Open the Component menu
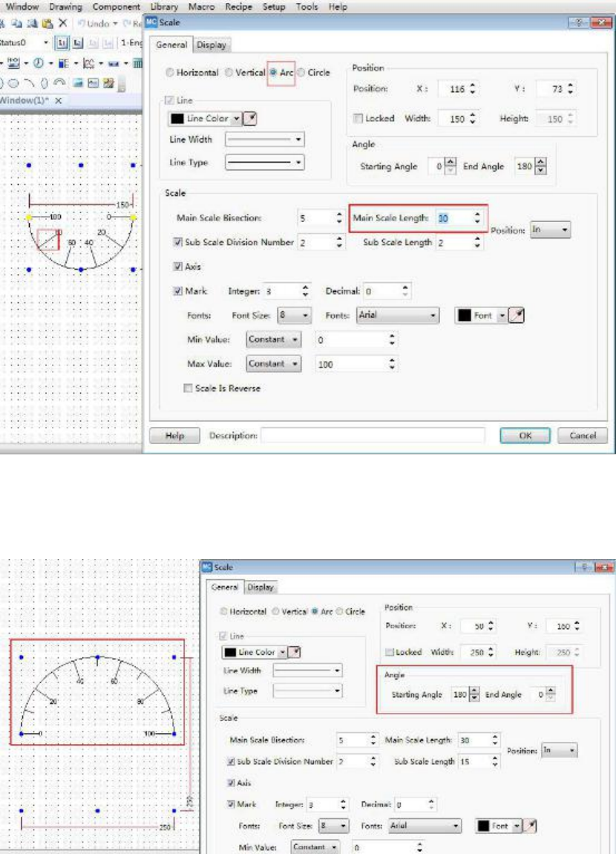The image size is (616, 854). point(116,7)
